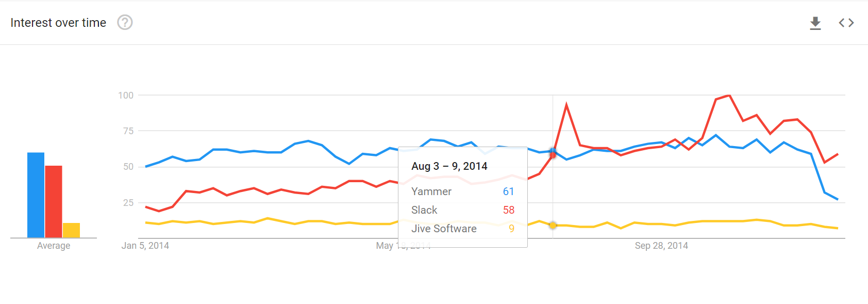Open the embed code icon
The height and width of the screenshot is (304, 868).
[846, 23]
